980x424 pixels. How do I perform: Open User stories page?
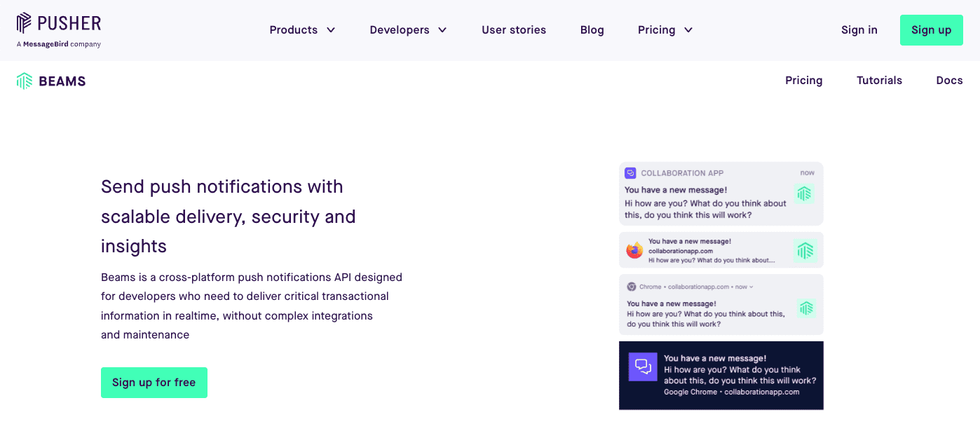click(514, 30)
